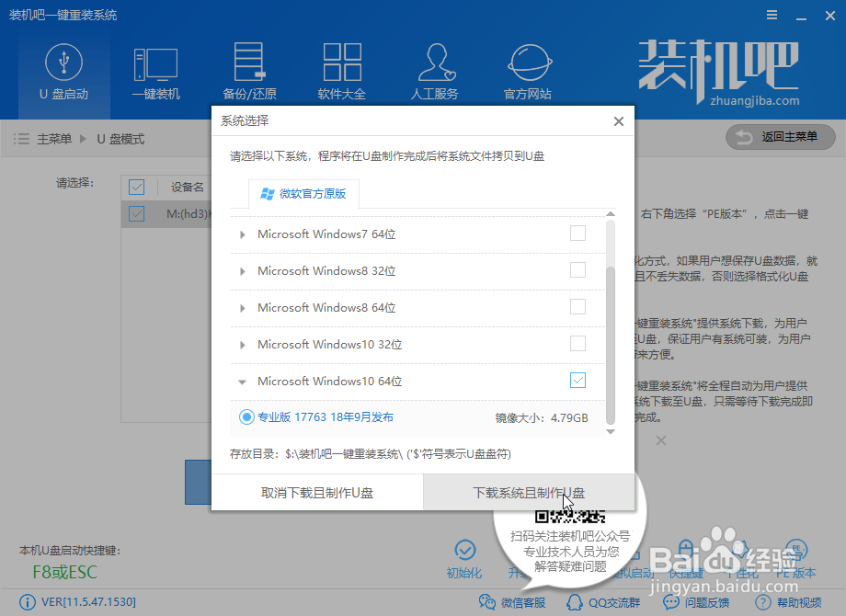Click 取消下载且制作U盘 button
Screen dimensions: 846x616
[x=317, y=493]
